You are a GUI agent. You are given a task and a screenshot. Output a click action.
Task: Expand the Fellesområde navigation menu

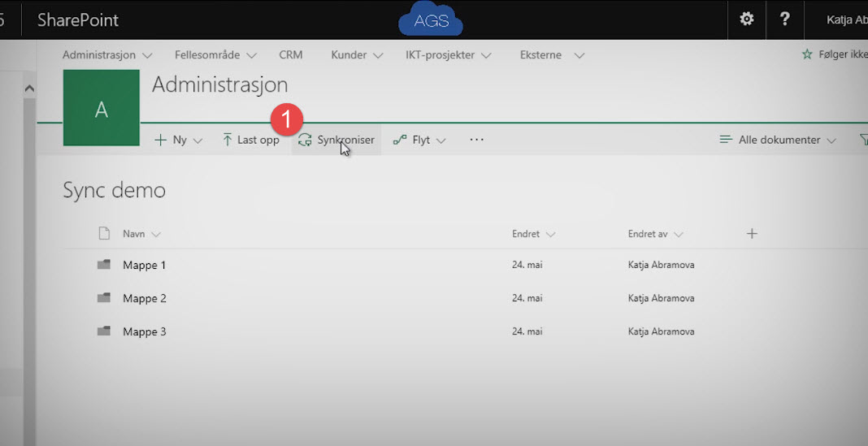(215, 55)
